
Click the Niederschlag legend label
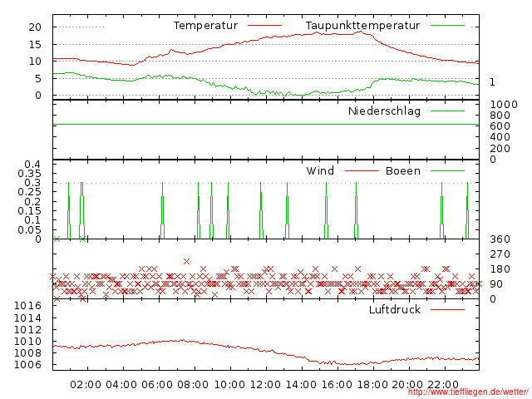pyautogui.click(x=384, y=111)
